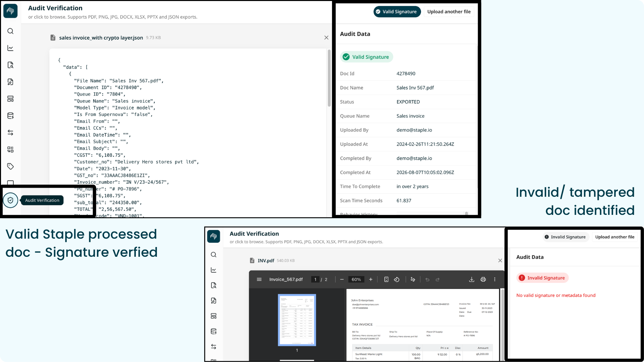Viewport: 644px width, 362px height.
Task: Click the Invalid Signature header button
Action: coord(565,237)
